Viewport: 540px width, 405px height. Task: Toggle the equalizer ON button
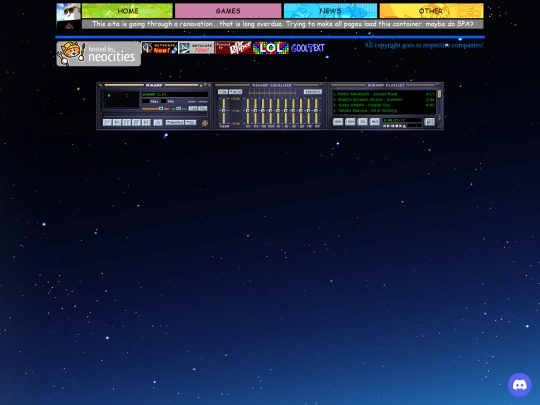(222, 92)
